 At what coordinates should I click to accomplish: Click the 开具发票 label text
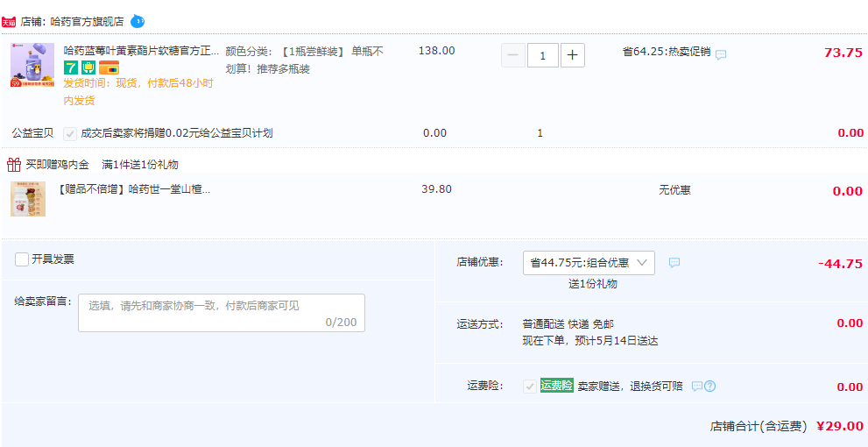click(x=53, y=259)
